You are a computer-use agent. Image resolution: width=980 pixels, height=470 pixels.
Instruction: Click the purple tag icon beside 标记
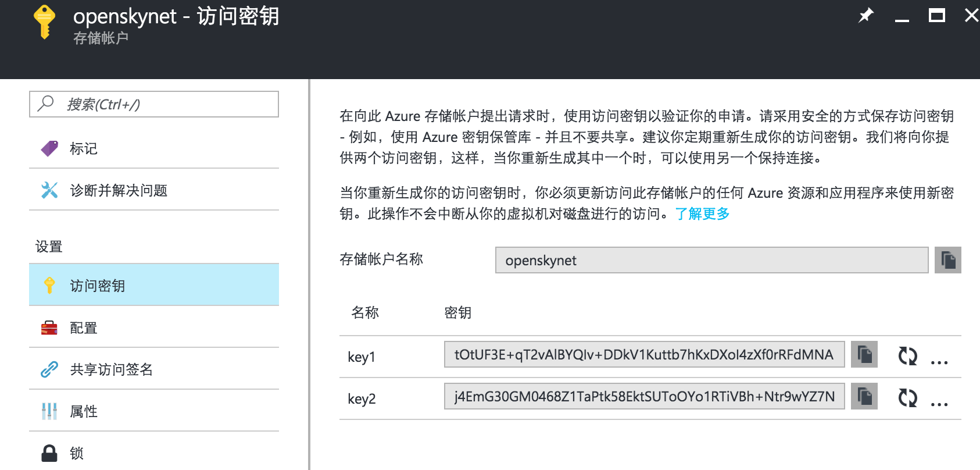click(49, 148)
